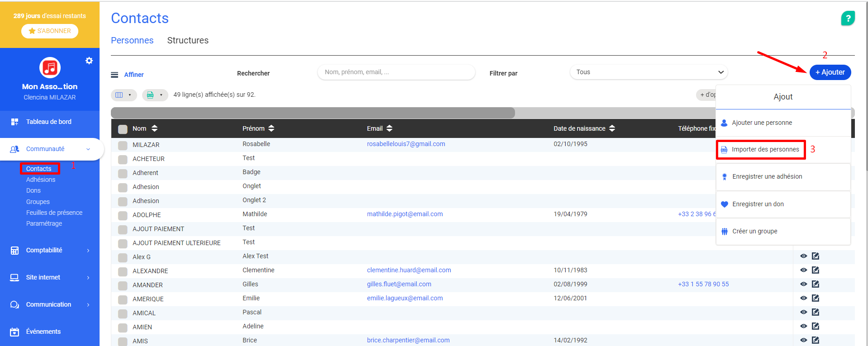Choose Ajouter une personne in Ajout menu

click(783, 123)
